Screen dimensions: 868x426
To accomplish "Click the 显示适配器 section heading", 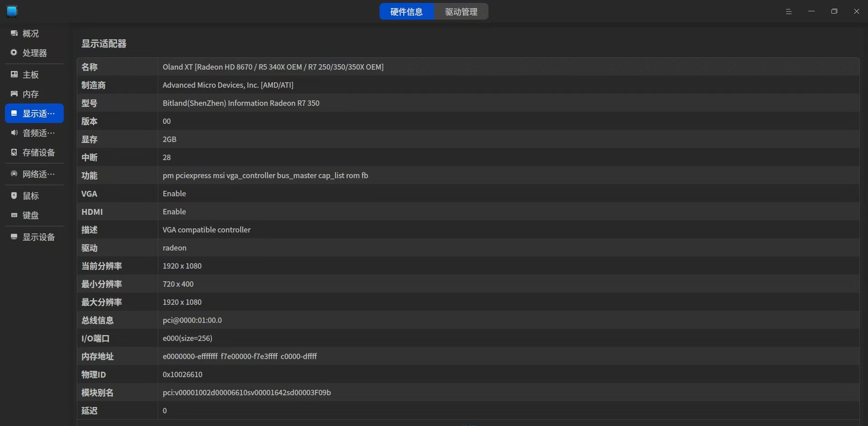I will pos(104,43).
